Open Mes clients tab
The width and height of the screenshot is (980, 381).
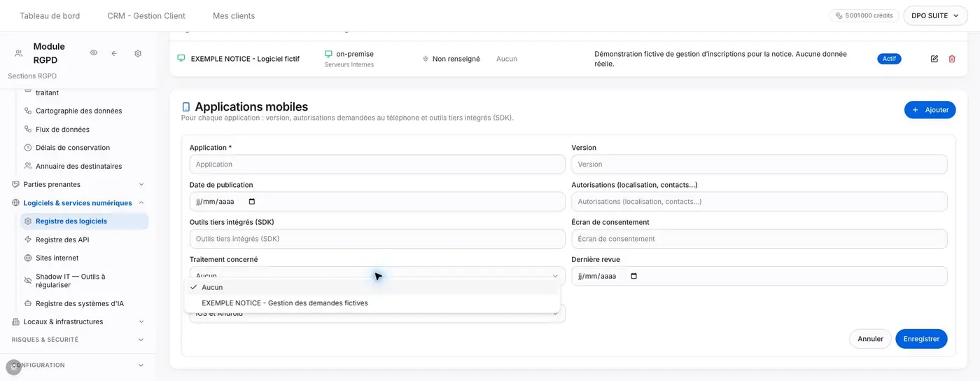click(x=234, y=15)
